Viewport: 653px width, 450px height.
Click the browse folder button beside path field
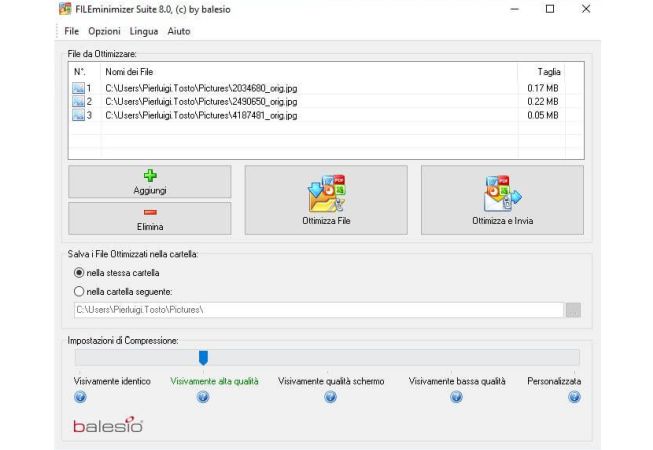[573, 310]
